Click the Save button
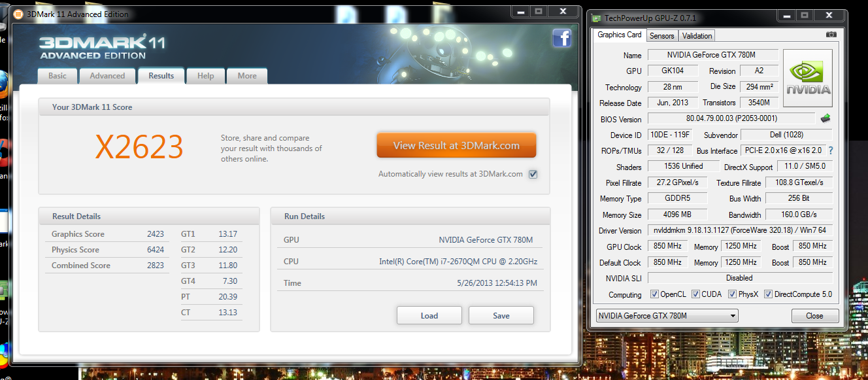The height and width of the screenshot is (380, 868). tap(501, 315)
